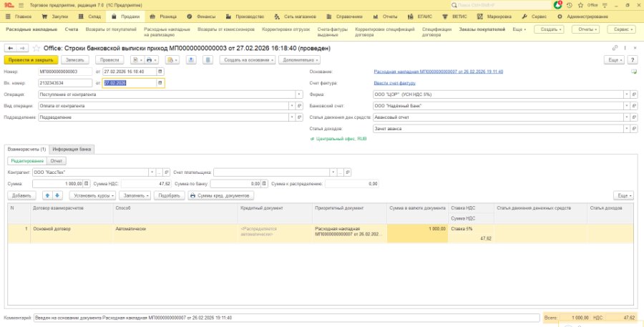Open calendar for the incoming number date
Screen dimensions: 644x327
point(160,83)
